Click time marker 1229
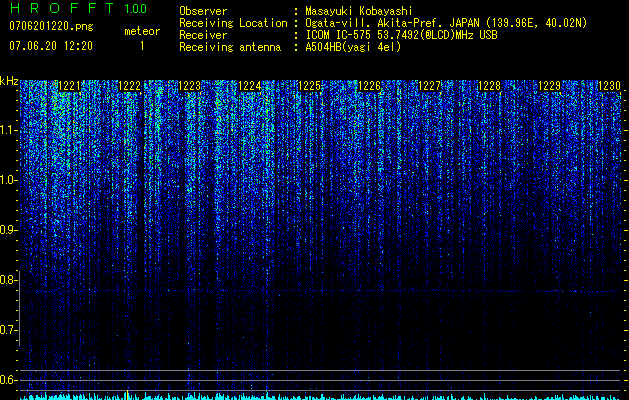The image size is (629, 400). (x=550, y=86)
